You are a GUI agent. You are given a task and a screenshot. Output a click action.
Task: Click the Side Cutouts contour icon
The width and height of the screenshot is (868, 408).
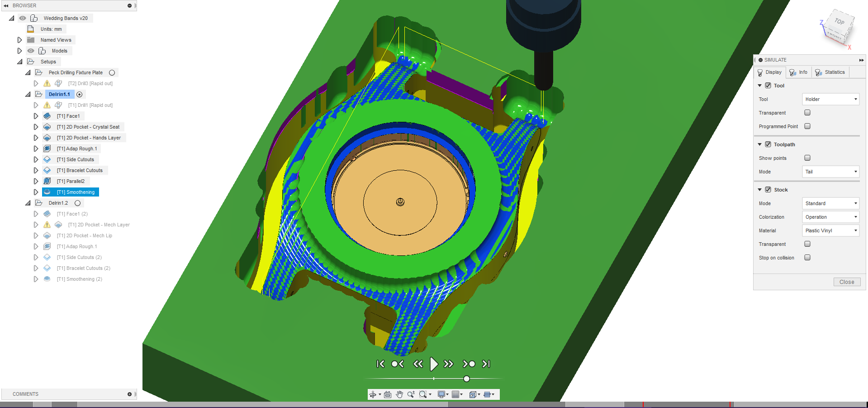tap(47, 159)
